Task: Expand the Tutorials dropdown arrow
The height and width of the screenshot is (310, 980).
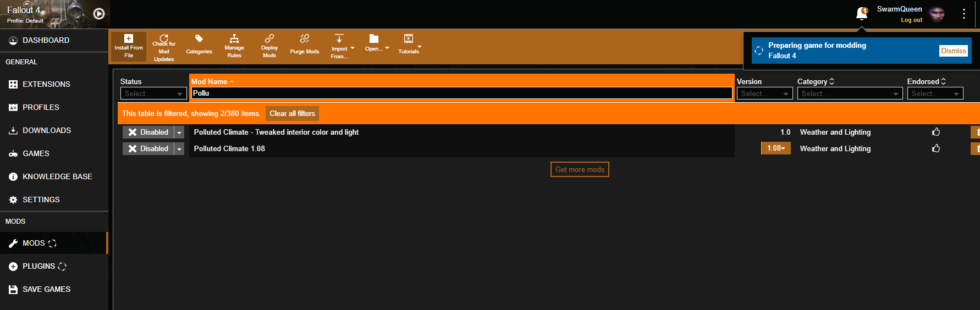Action: tap(420, 47)
